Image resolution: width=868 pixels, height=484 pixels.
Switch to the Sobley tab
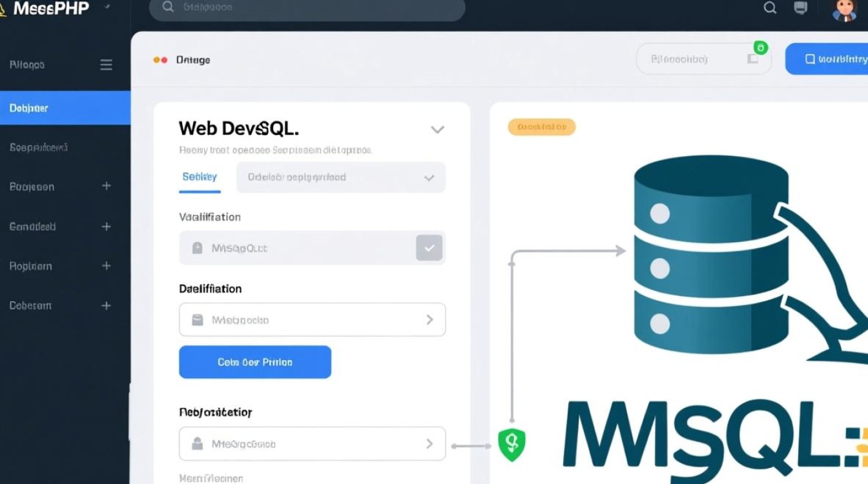(200, 176)
